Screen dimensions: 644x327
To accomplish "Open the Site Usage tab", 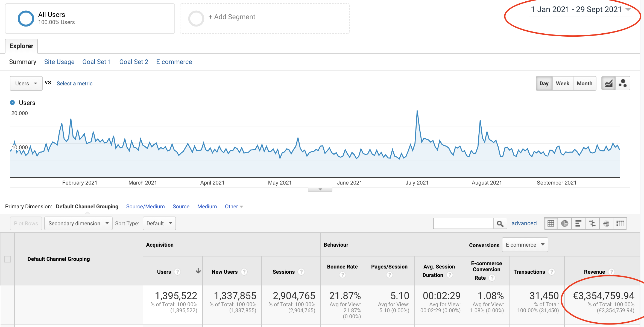I will click(x=59, y=62).
